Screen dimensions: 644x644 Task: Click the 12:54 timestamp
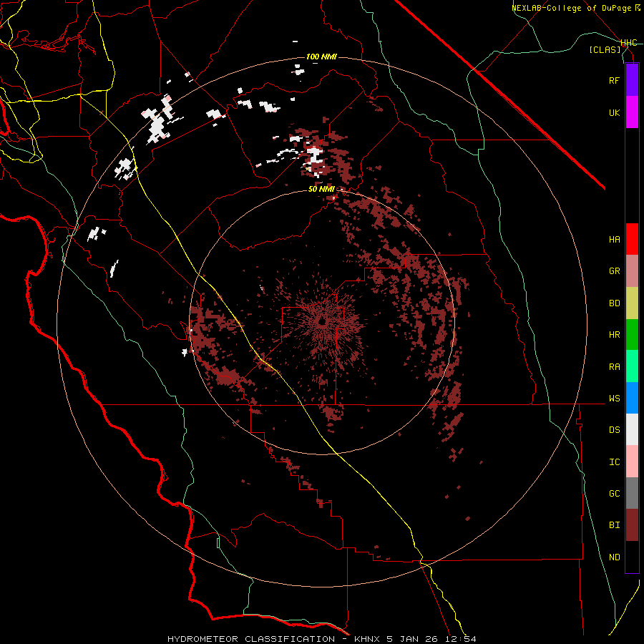459,639
